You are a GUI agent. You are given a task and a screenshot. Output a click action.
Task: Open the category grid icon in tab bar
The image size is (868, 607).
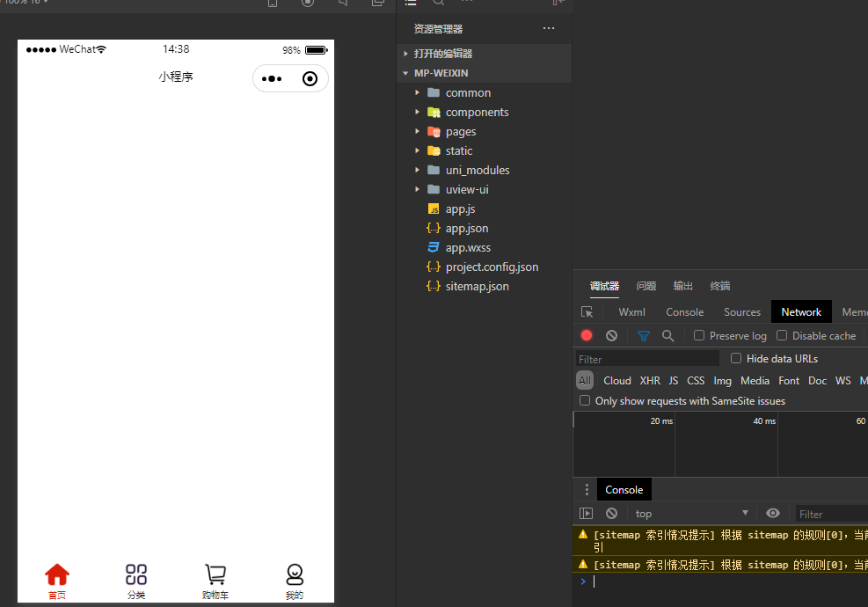click(x=136, y=575)
